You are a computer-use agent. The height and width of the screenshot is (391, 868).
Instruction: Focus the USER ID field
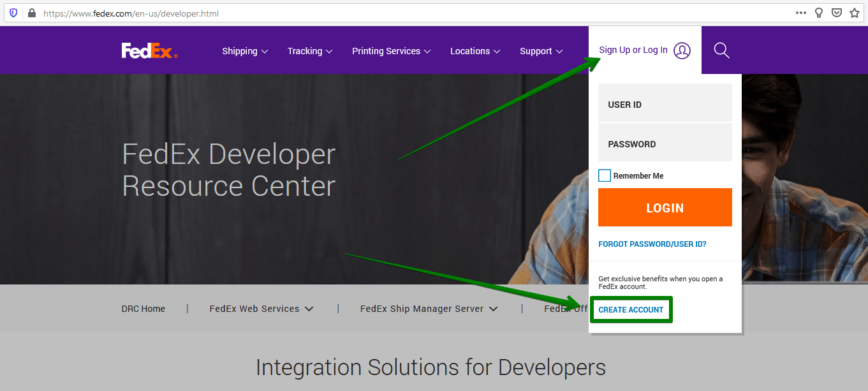(x=665, y=103)
